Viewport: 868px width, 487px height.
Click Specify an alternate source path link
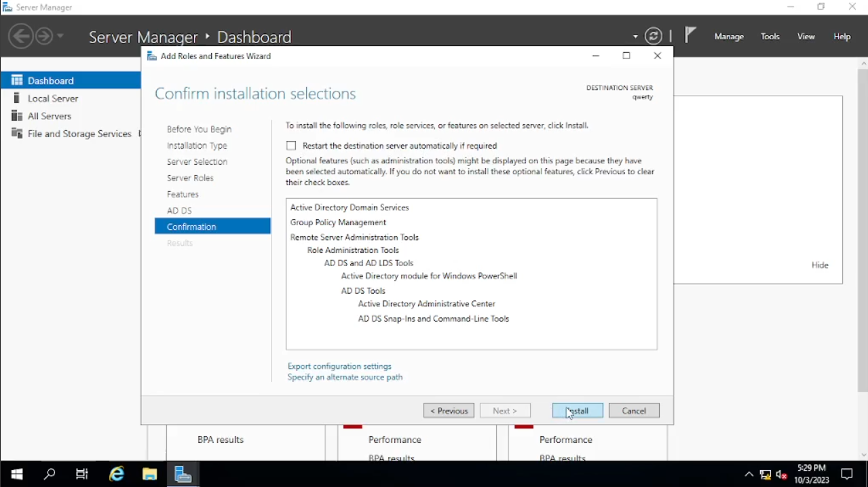tap(345, 377)
